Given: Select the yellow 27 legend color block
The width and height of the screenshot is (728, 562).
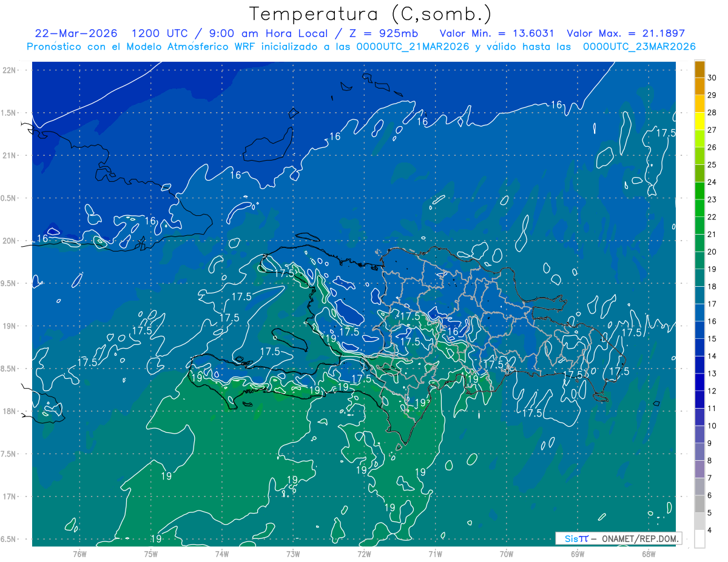Looking at the screenshot, I should pos(699,121).
